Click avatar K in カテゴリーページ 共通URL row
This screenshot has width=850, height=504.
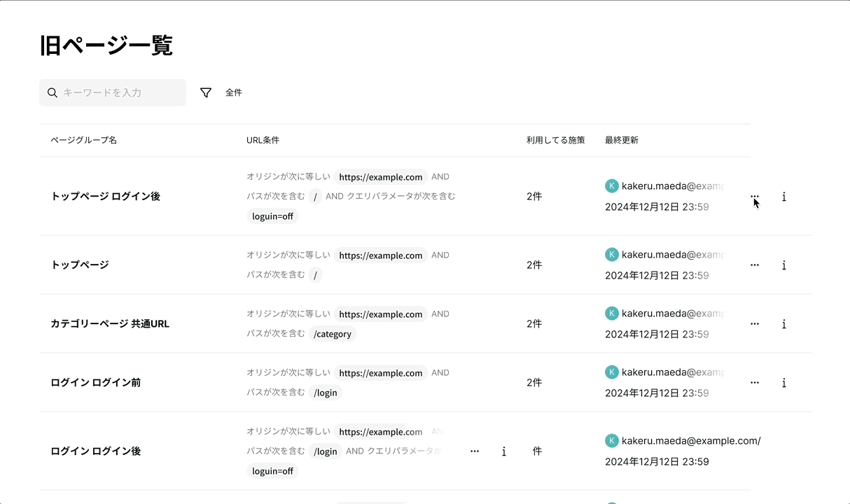(x=612, y=314)
